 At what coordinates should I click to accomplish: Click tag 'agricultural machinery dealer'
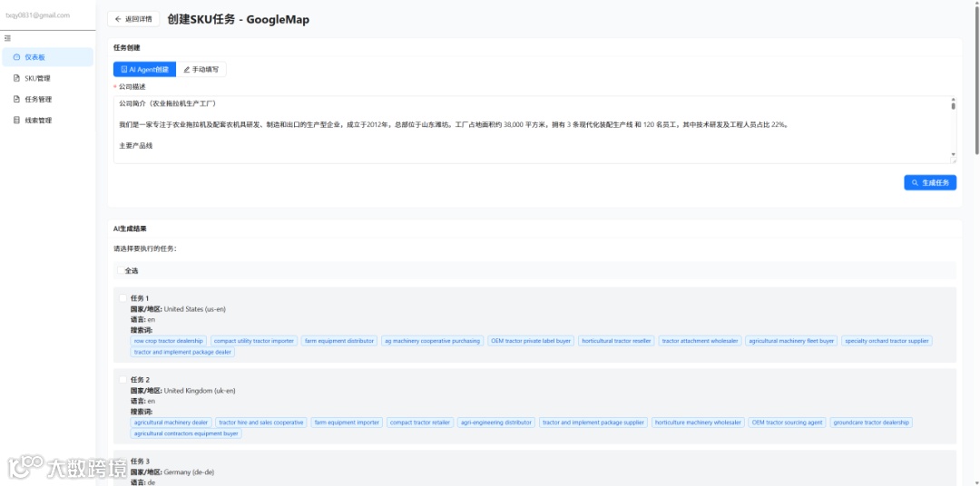pos(171,423)
